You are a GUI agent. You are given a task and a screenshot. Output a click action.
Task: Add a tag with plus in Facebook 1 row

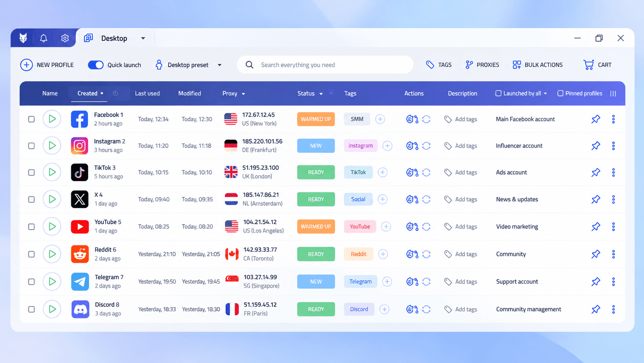(x=380, y=119)
